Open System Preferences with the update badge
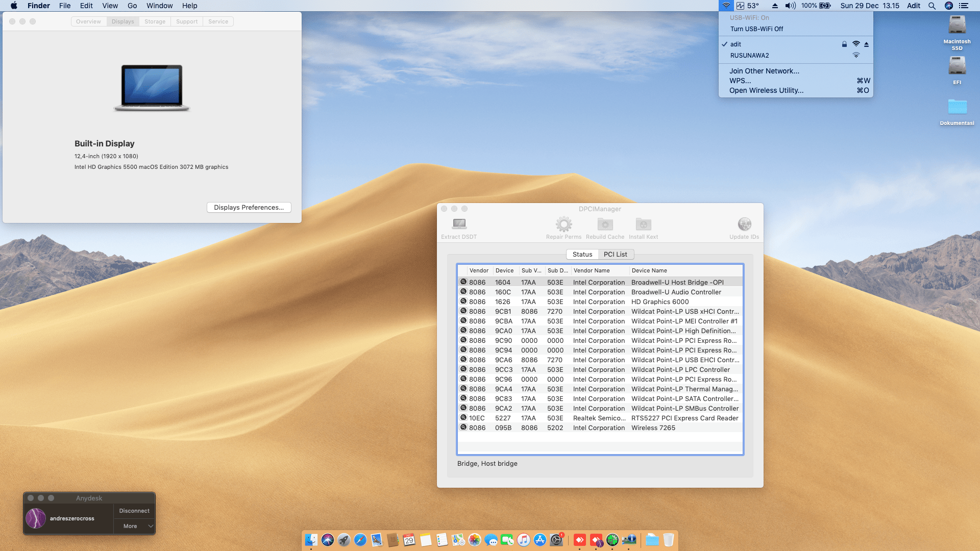980x551 pixels. [x=556, y=540]
